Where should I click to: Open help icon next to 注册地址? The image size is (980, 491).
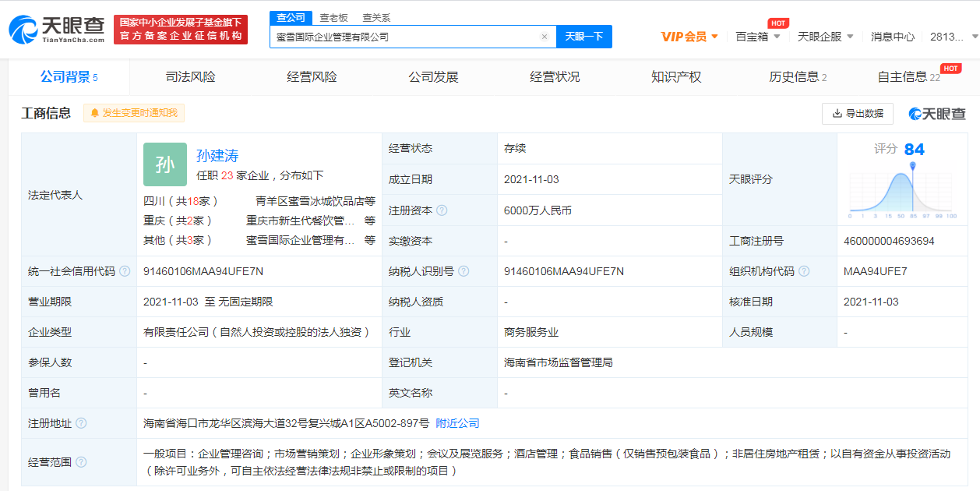click(81, 423)
